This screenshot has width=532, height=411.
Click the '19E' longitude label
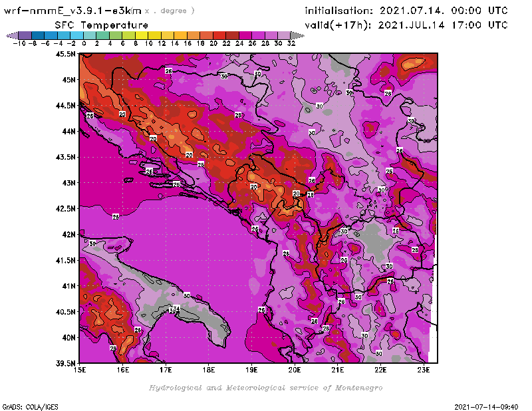click(252, 370)
